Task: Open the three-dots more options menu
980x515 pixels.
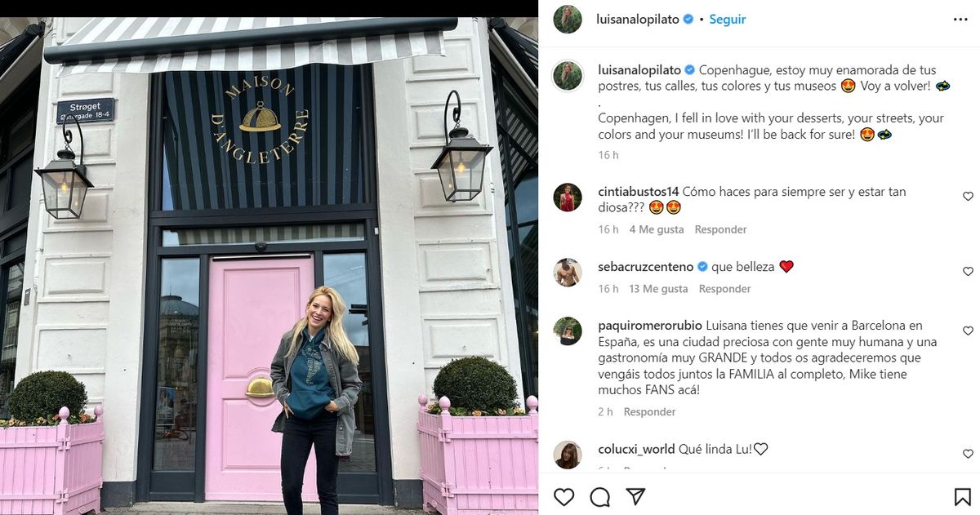Action: [x=960, y=20]
